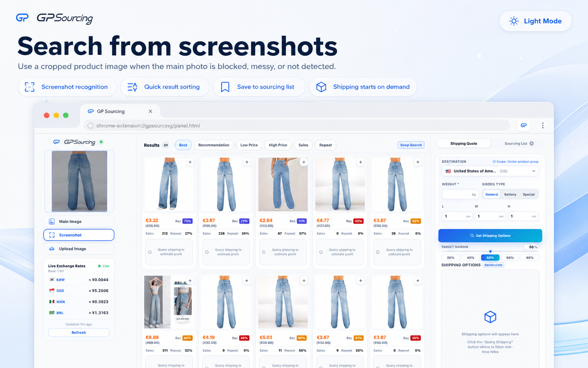The image size is (588, 368).
Task: Click the Rec 73% badge
Action: 188,221
